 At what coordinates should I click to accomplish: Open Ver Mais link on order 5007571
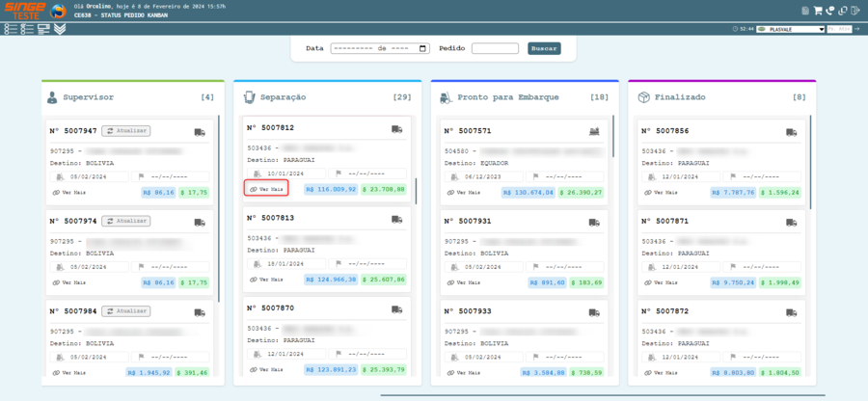[x=463, y=193]
